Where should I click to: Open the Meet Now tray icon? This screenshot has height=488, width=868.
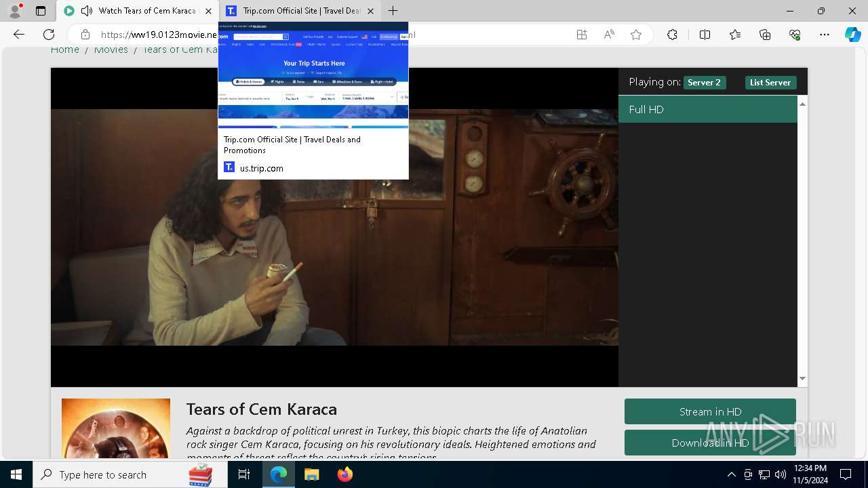tap(748, 474)
